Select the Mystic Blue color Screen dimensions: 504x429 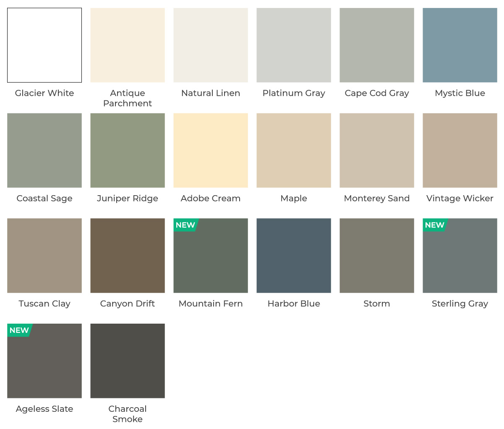pos(460,44)
